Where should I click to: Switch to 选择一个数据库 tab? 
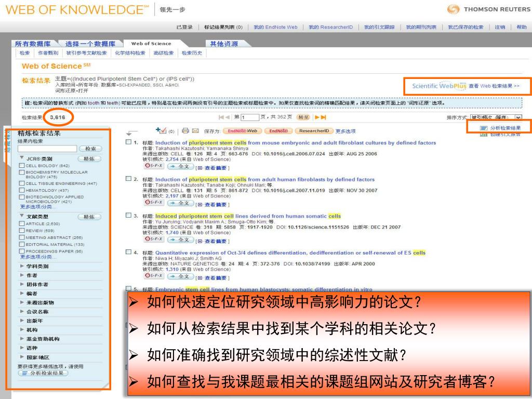pyautogui.click(x=90, y=44)
